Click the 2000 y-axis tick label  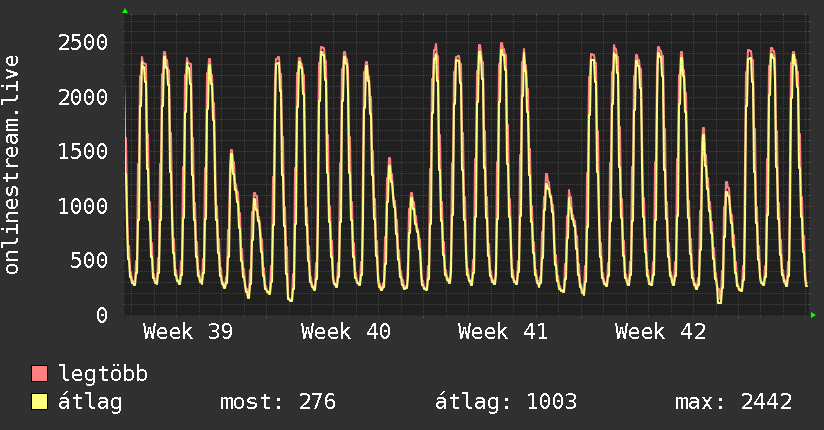83,97
